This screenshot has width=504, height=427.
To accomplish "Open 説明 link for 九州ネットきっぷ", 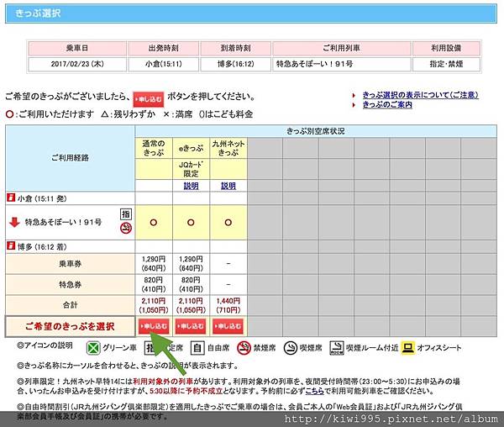I will coord(228,186).
